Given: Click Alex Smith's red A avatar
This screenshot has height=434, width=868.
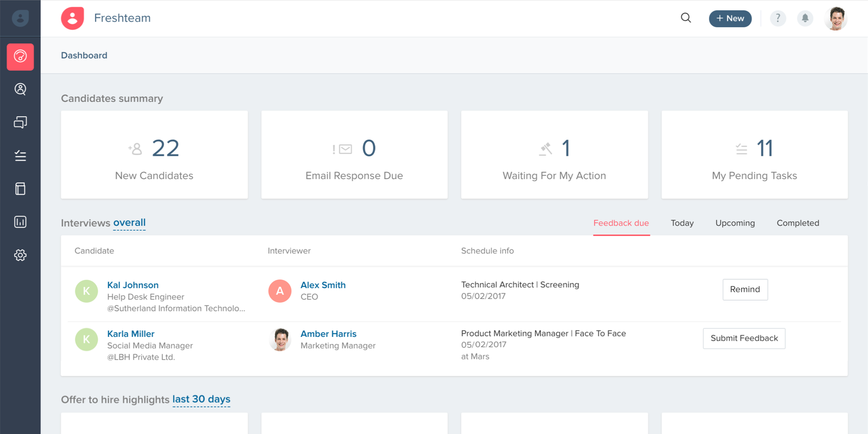Looking at the screenshot, I should point(280,291).
